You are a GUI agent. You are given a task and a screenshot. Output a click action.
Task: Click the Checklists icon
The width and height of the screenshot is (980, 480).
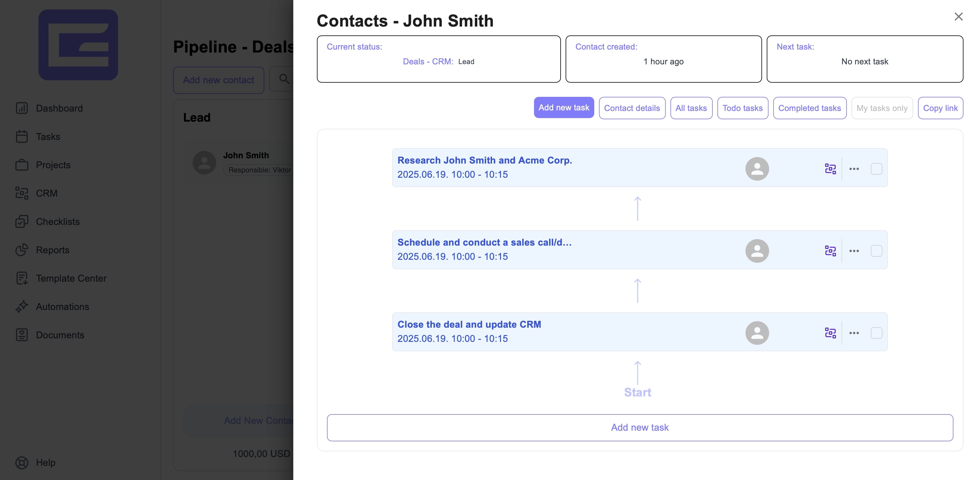22,221
